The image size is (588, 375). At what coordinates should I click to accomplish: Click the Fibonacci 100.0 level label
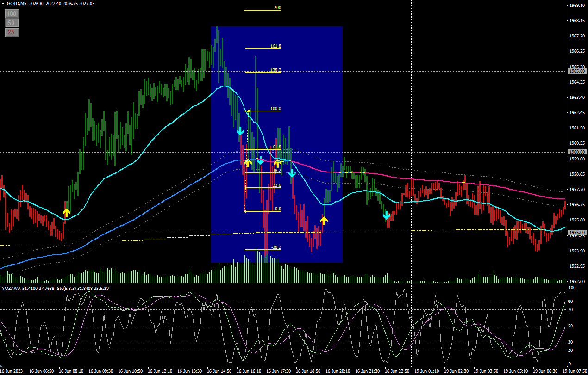pos(275,109)
